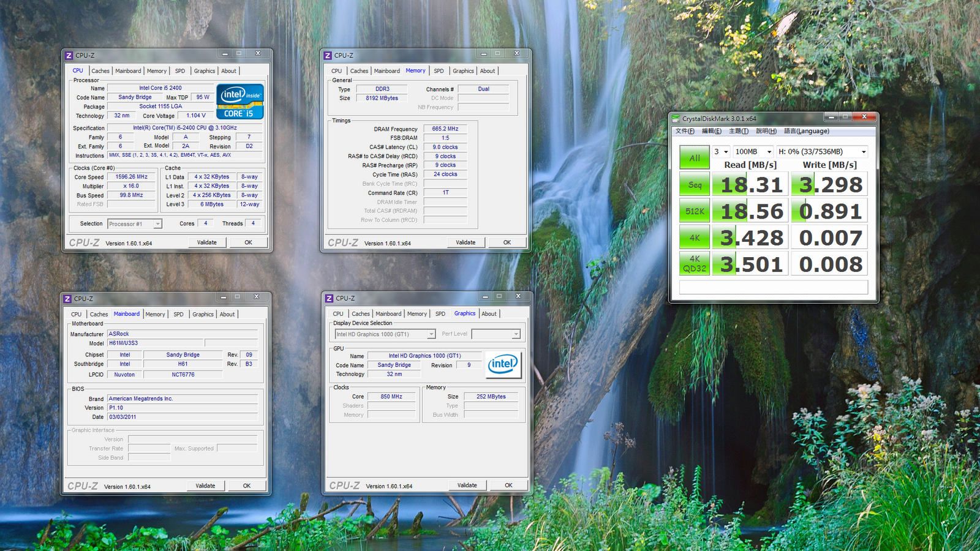Open the Caches tab in the Mainboard-tab window
The height and width of the screenshot is (551, 980).
pyautogui.click(x=99, y=315)
